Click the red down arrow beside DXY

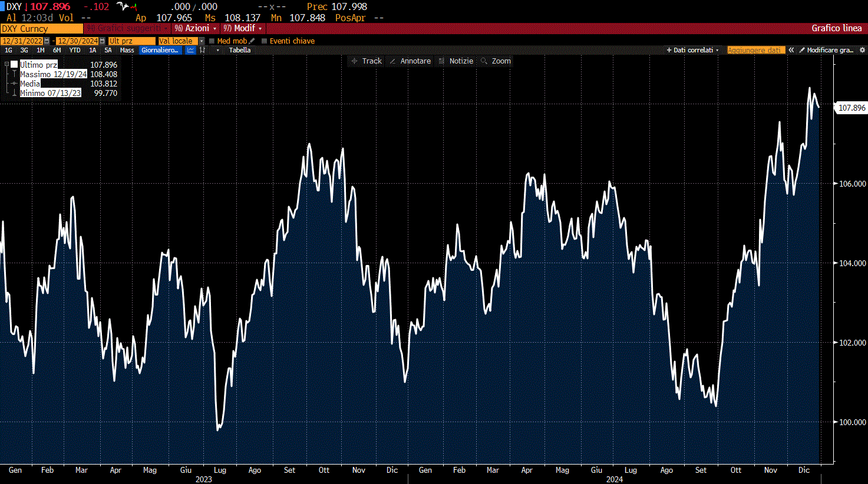[27, 6]
